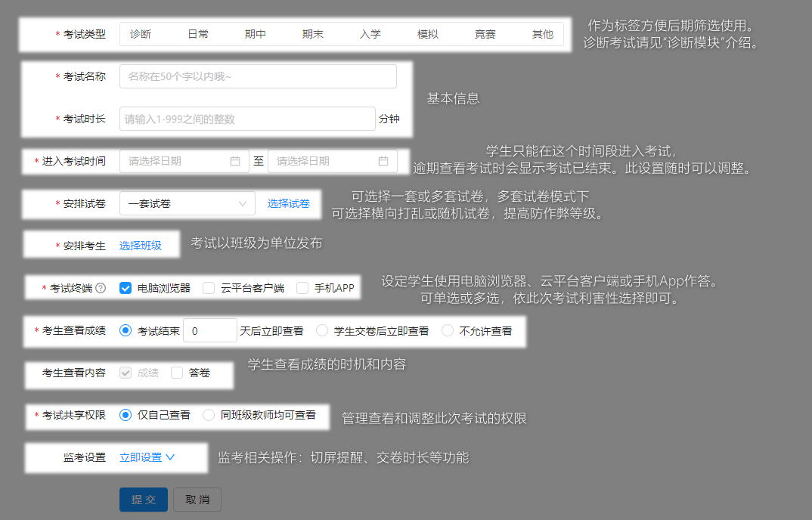Select the 诊断 exam type

(141, 34)
